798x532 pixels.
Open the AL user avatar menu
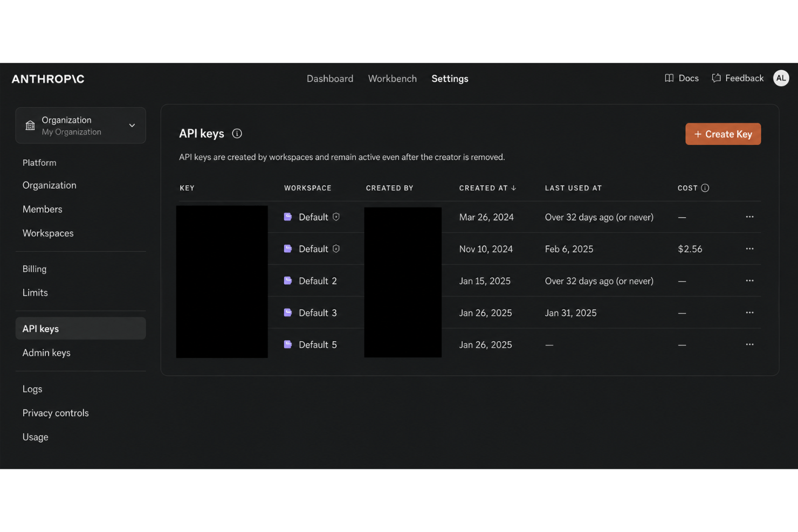(781, 78)
